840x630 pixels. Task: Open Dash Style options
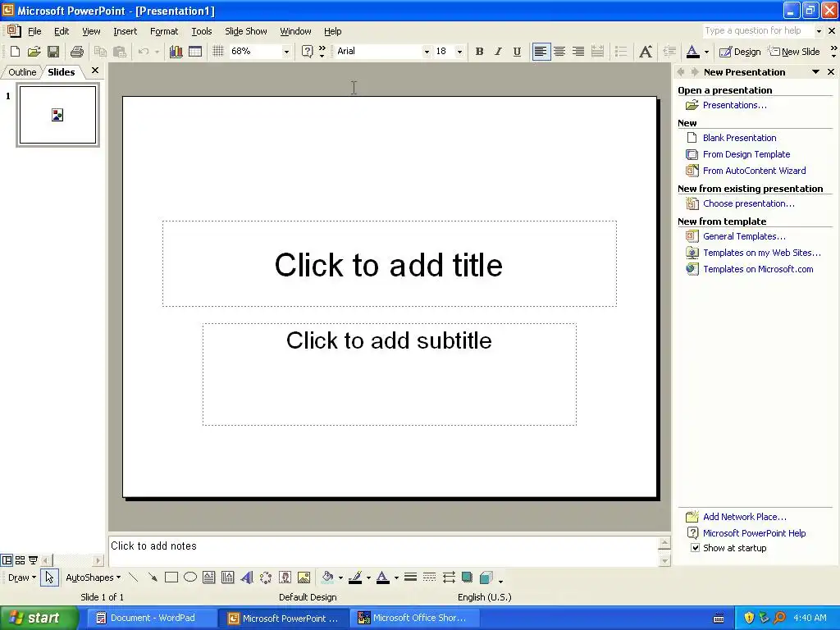point(429,577)
